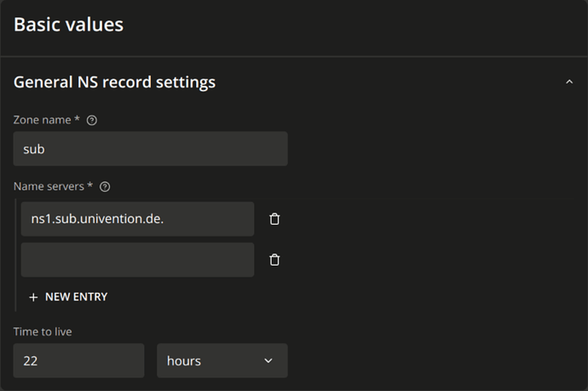
Task: Remove the empty name server entry
Action: [x=274, y=260]
